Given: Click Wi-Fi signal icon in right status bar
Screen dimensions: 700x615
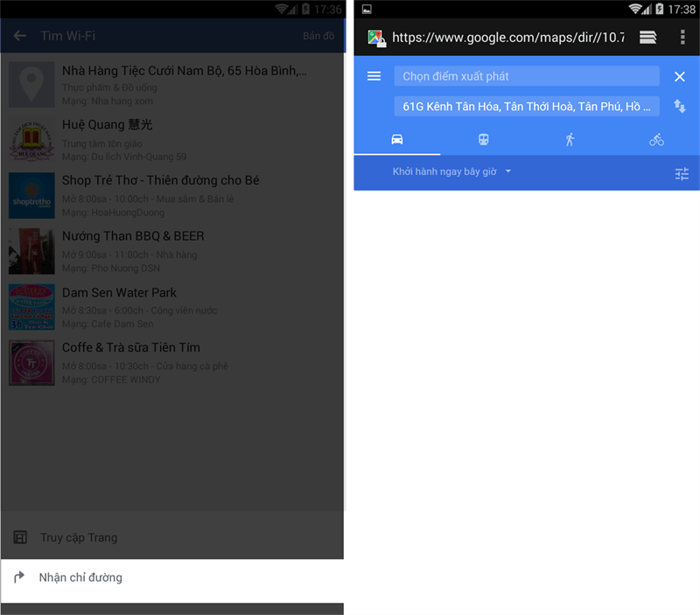Looking at the screenshot, I should 635,9.
